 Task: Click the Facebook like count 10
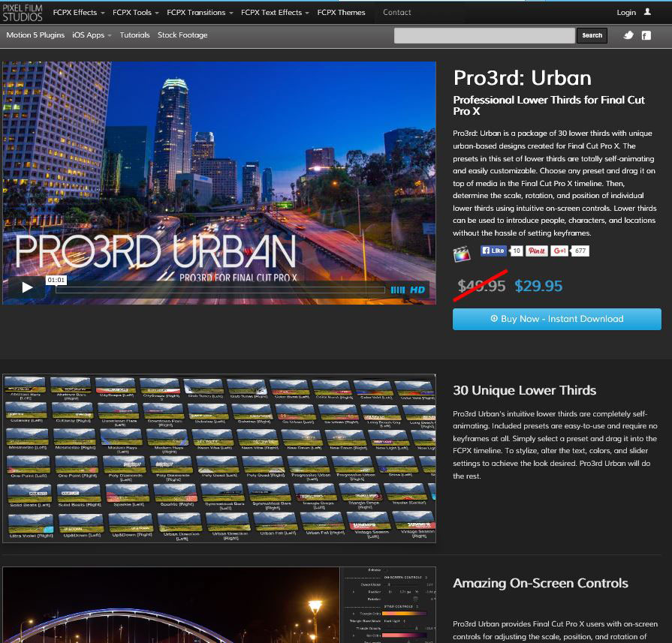point(517,251)
